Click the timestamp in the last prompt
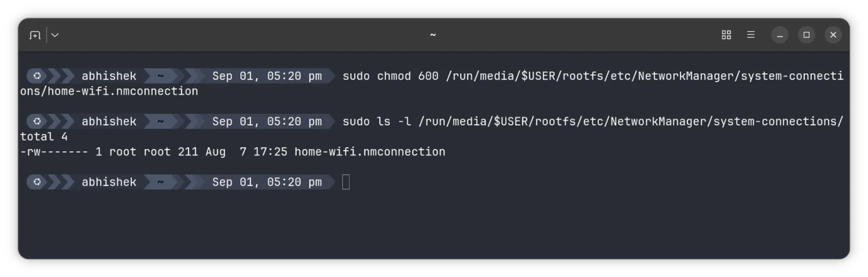This screenshot has width=868, height=277. pos(267,182)
